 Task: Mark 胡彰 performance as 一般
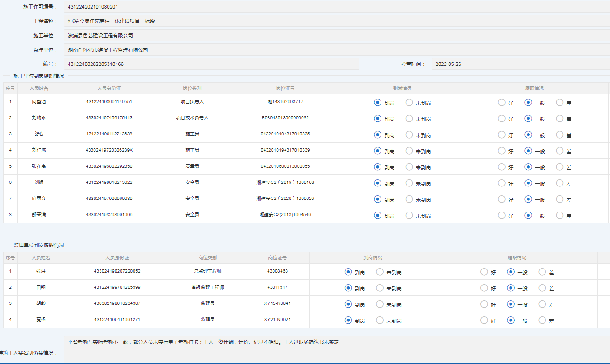511,304
